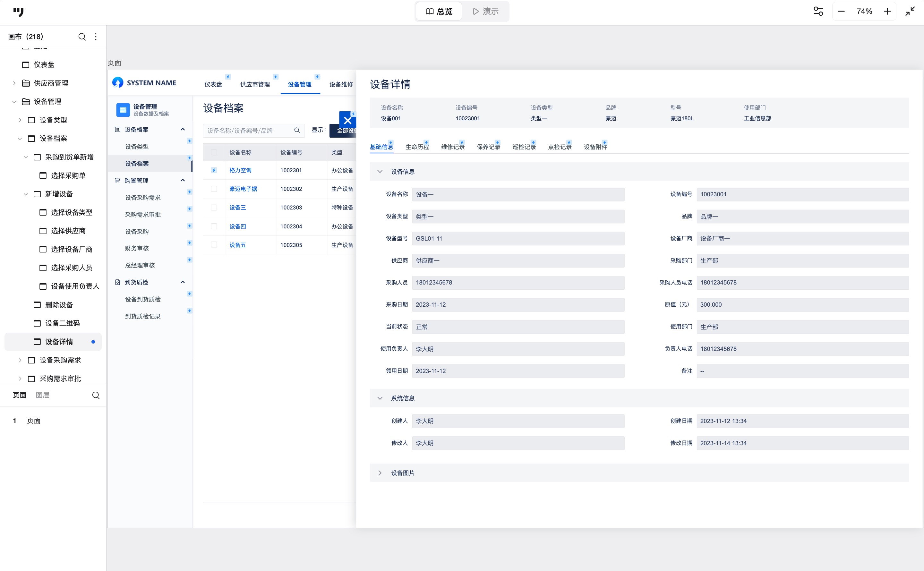Exit fullscreen with the collapse arrows icon
This screenshot has height=571, width=924.
[x=910, y=11]
